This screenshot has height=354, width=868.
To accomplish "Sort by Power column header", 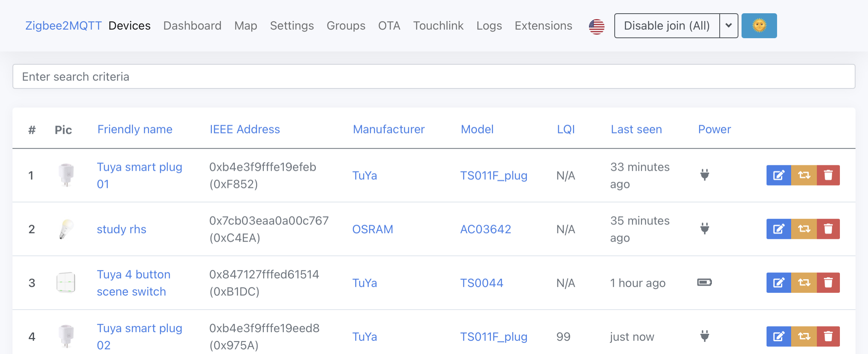I will pos(715,129).
